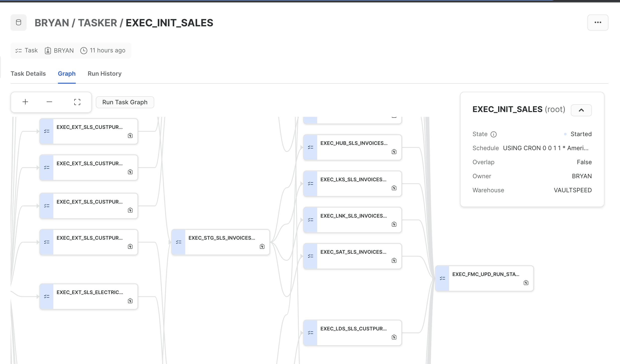Click the Warehouse label in details panel
The image size is (620, 364).
488,190
